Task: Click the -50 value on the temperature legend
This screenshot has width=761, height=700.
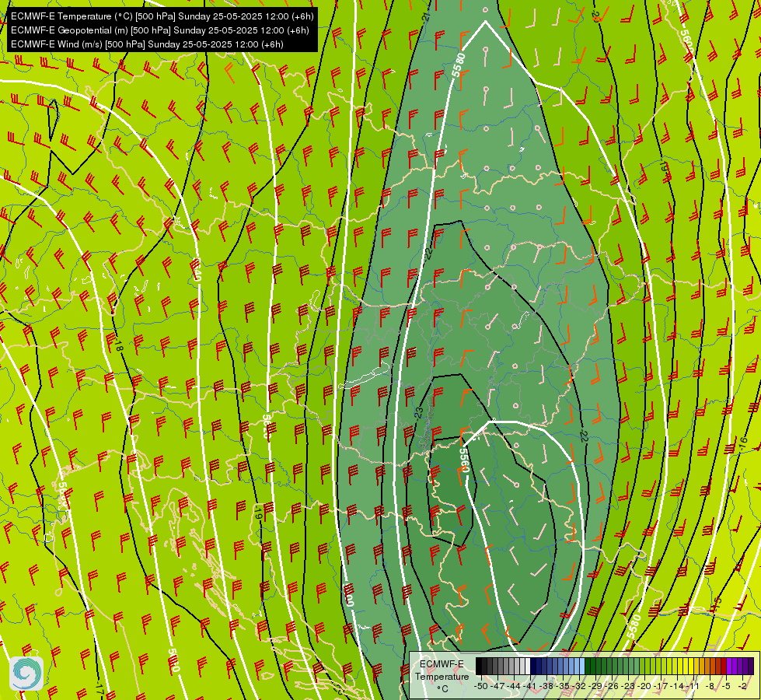Action: point(481,686)
